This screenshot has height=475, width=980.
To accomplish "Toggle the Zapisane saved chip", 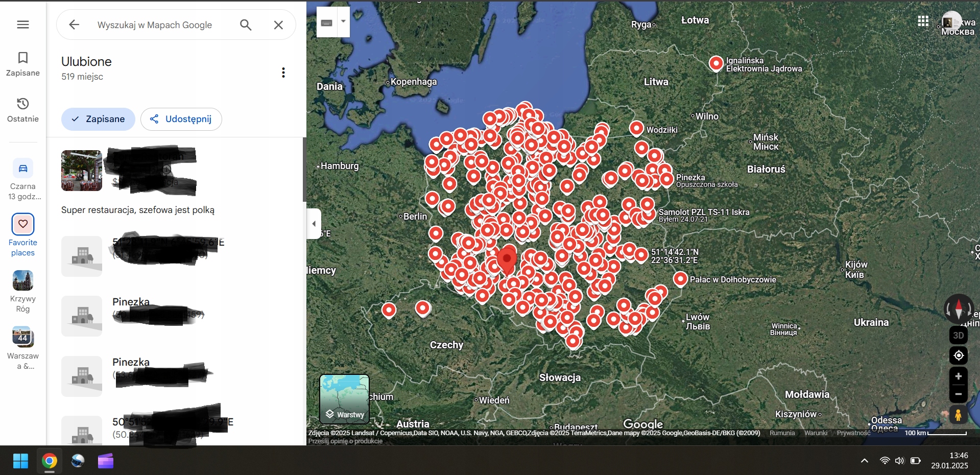I will tap(98, 119).
